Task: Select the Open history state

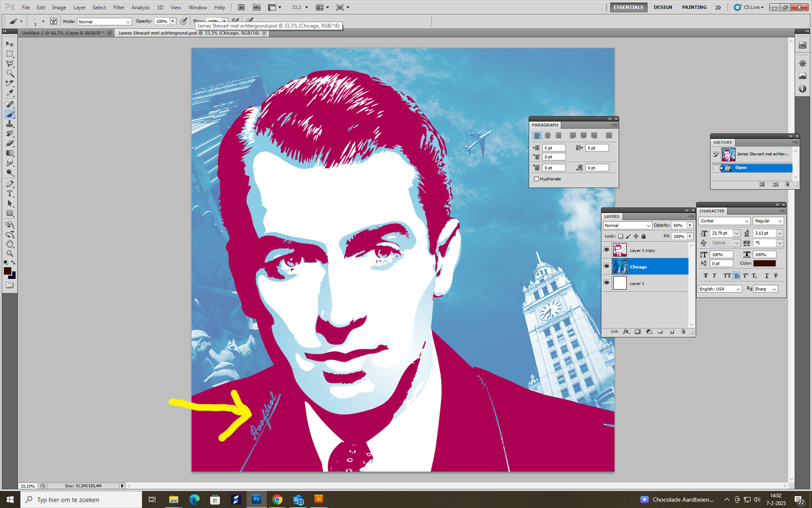Action: 752,168
